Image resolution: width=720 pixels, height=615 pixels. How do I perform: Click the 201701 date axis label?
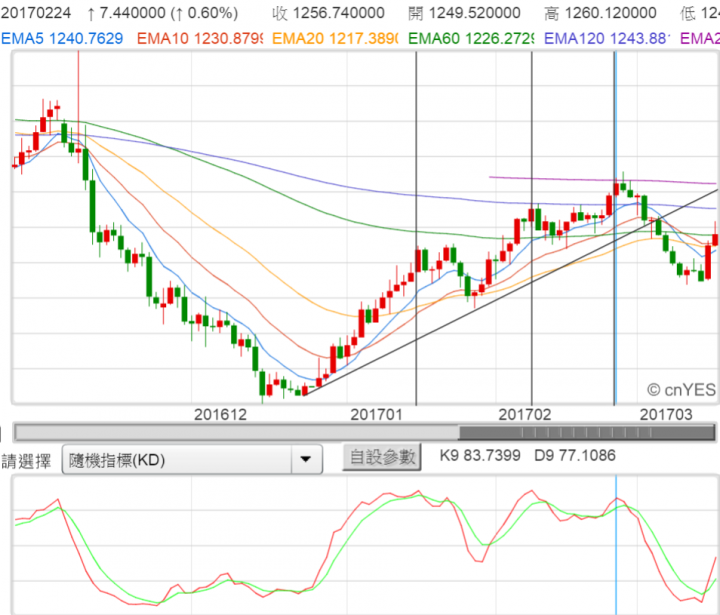pyautogui.click(x=375, y=413)
